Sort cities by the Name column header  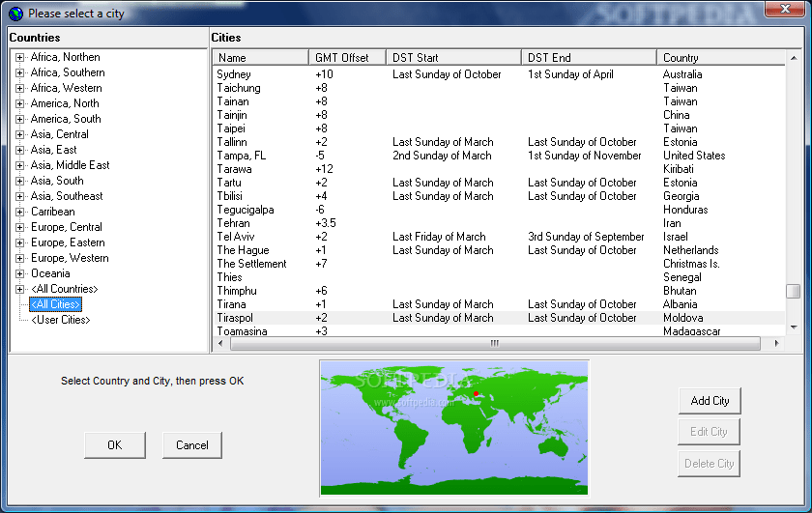pos(260,57)
